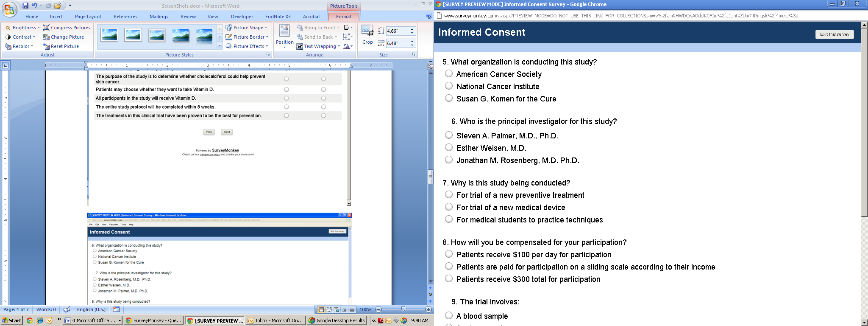Open the Insert ribbon tab

[x=56, y=17]
